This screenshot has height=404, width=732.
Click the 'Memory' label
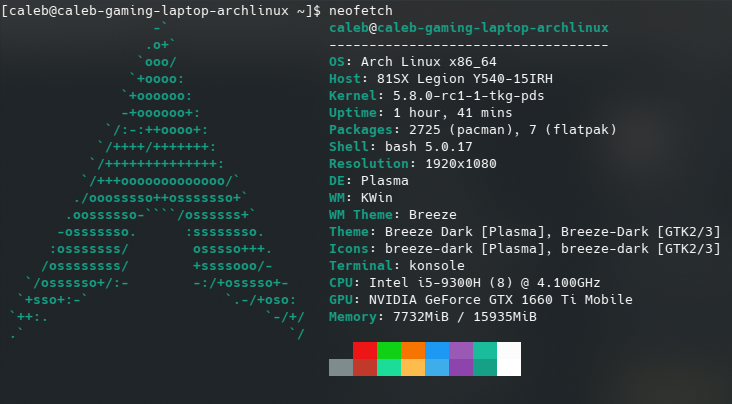click(x=353, y=317)
